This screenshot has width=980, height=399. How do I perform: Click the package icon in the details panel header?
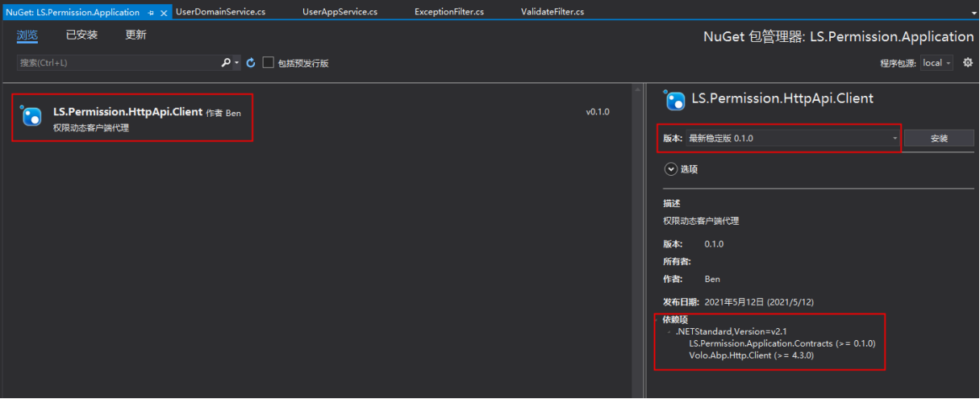point(674,100)
